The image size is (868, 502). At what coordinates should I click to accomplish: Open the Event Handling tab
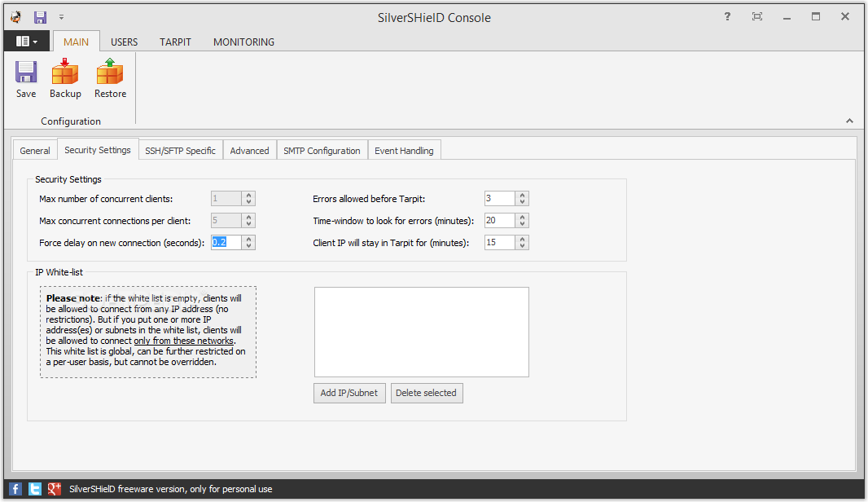click(x=404, y=151)
